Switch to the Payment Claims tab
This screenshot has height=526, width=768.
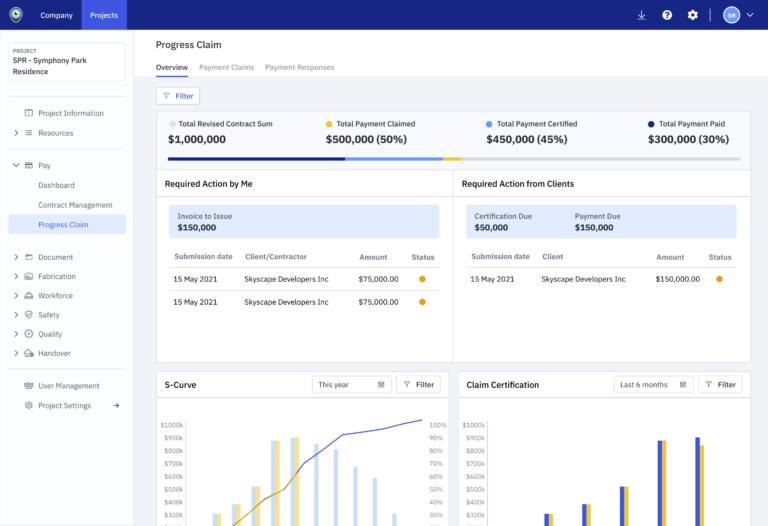pyautogui.click(x=226, y=68)
